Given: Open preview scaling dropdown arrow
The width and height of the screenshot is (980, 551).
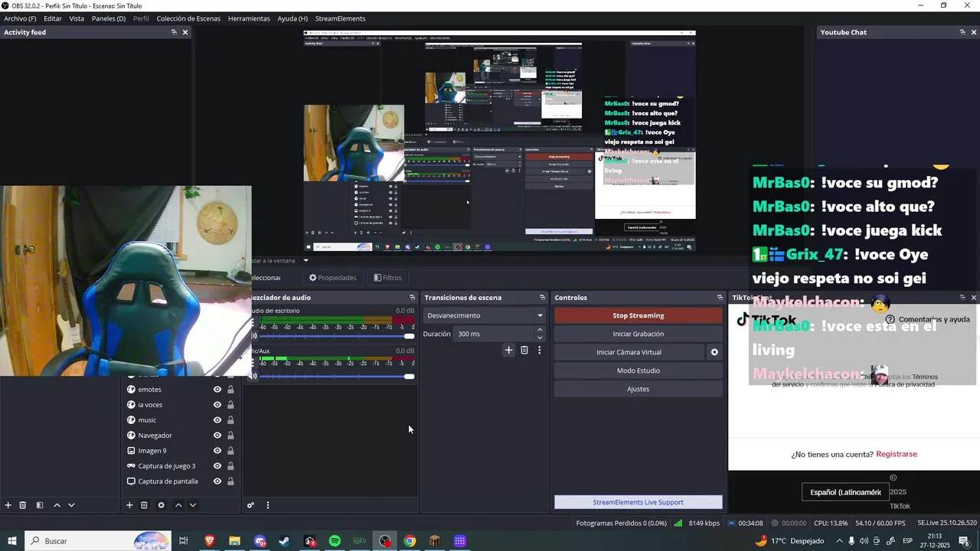Looking at the screenshot, I should tap(306, 261).
